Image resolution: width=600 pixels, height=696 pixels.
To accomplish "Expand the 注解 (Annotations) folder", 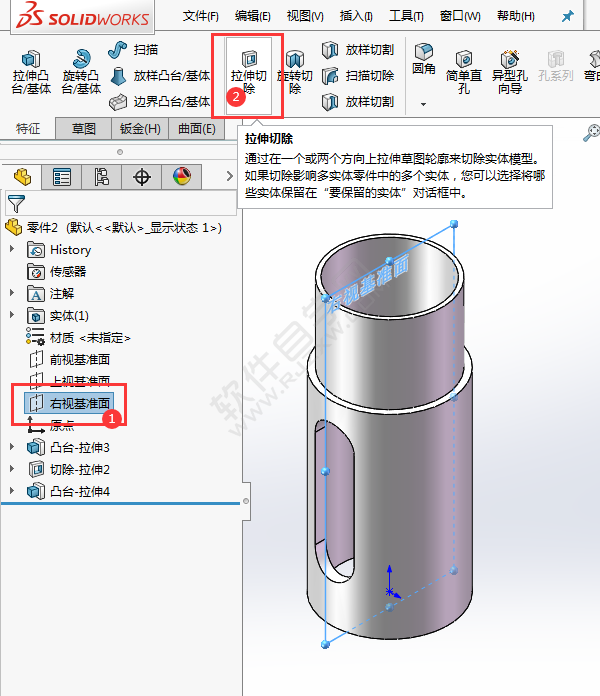I will [x=12, y=293].
